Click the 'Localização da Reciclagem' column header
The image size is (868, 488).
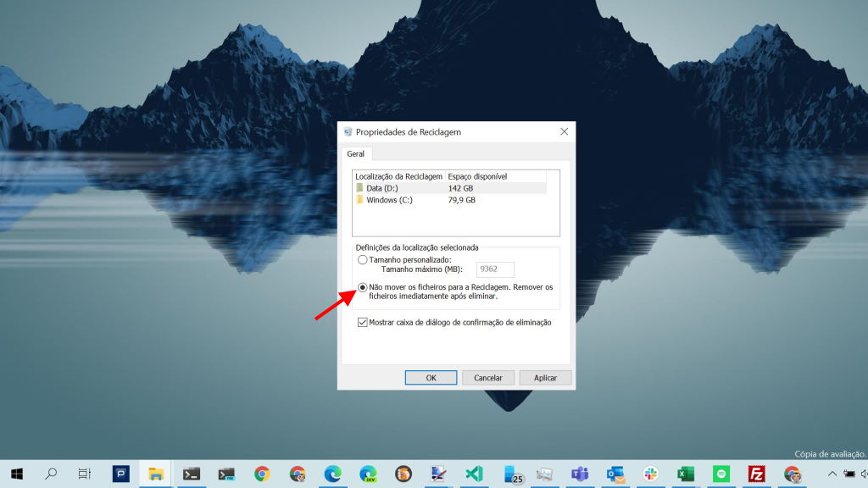398,176
